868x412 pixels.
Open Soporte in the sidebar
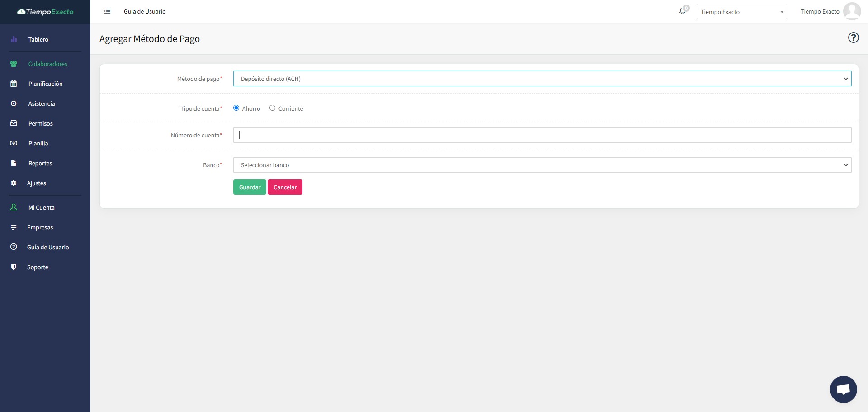(38, 267)
